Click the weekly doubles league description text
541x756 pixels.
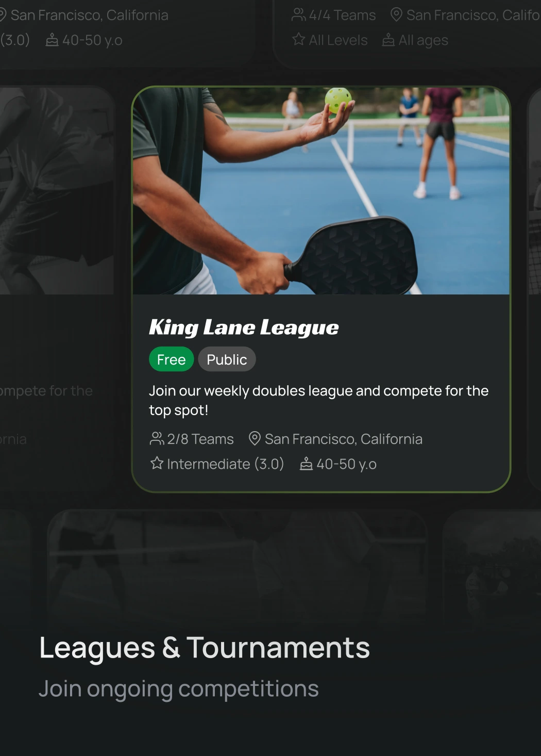(x=318, y=400)
